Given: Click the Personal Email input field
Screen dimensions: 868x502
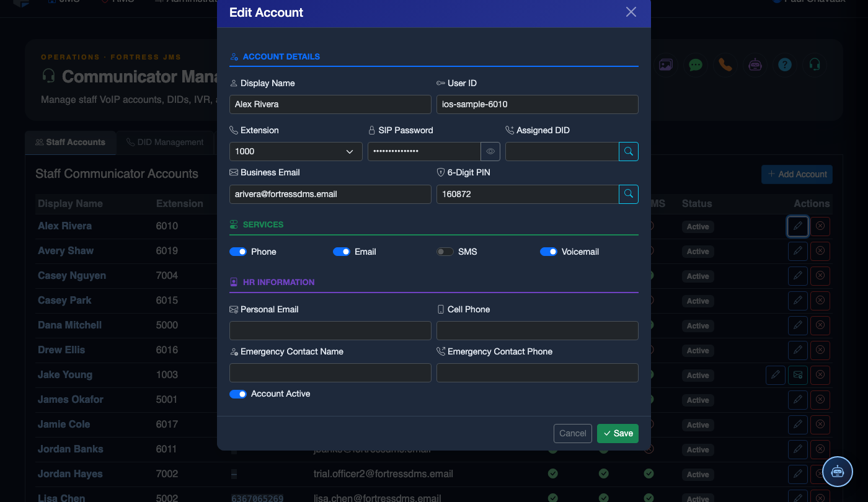Looking at the screenshot, I should click(x=330, y=330).
